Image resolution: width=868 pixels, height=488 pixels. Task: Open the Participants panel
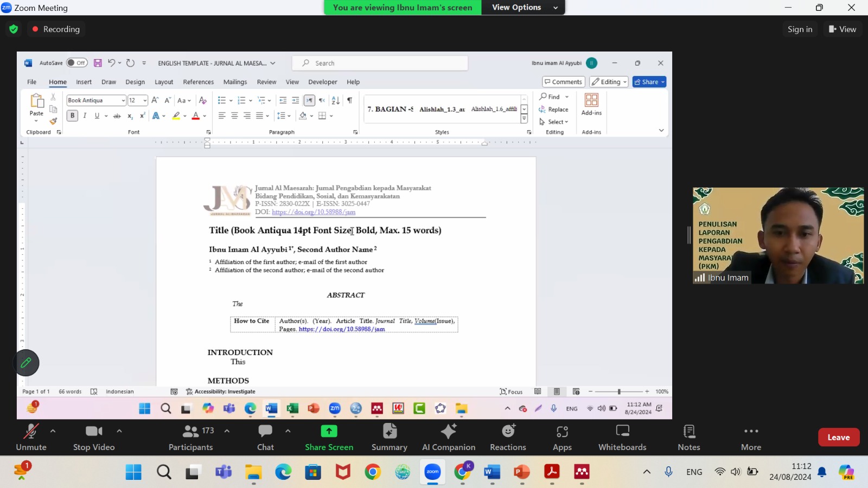[x=191, y=437]
